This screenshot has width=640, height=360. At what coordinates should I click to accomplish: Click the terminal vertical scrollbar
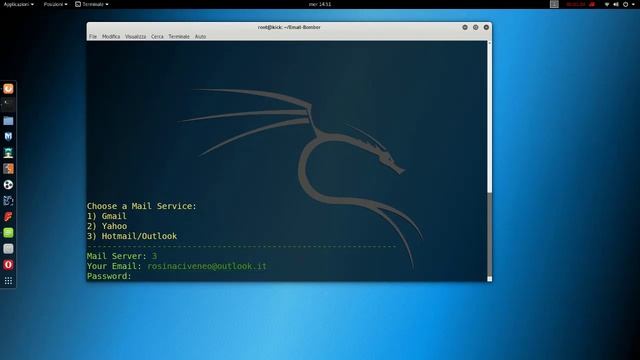tap(489, 161)
